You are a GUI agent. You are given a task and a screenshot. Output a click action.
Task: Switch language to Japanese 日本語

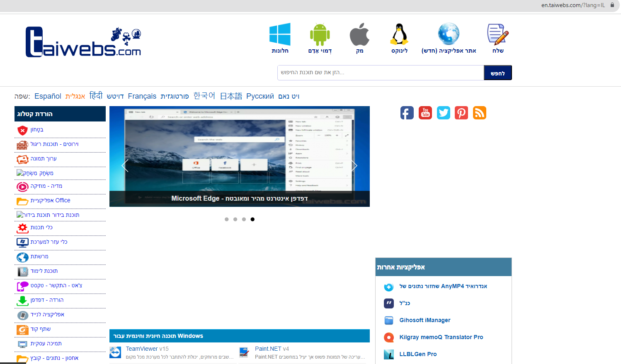click(x=231, y=96)
